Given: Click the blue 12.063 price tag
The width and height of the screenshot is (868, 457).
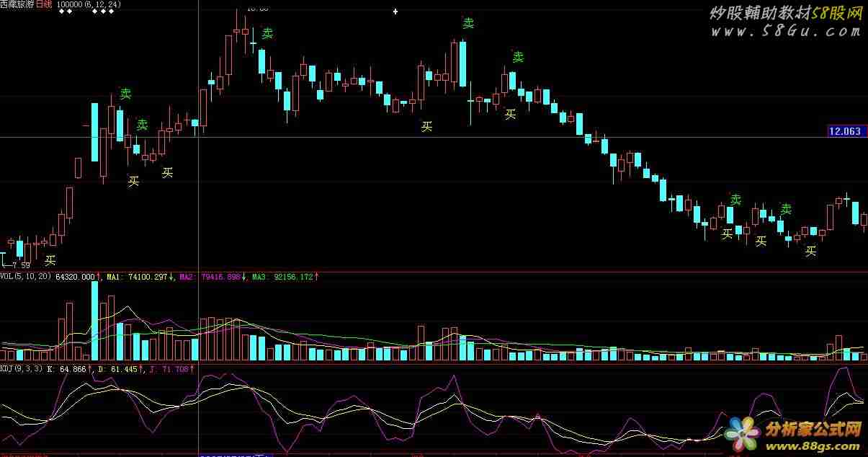Looking at the screenshot, I should tap(846, 131).
